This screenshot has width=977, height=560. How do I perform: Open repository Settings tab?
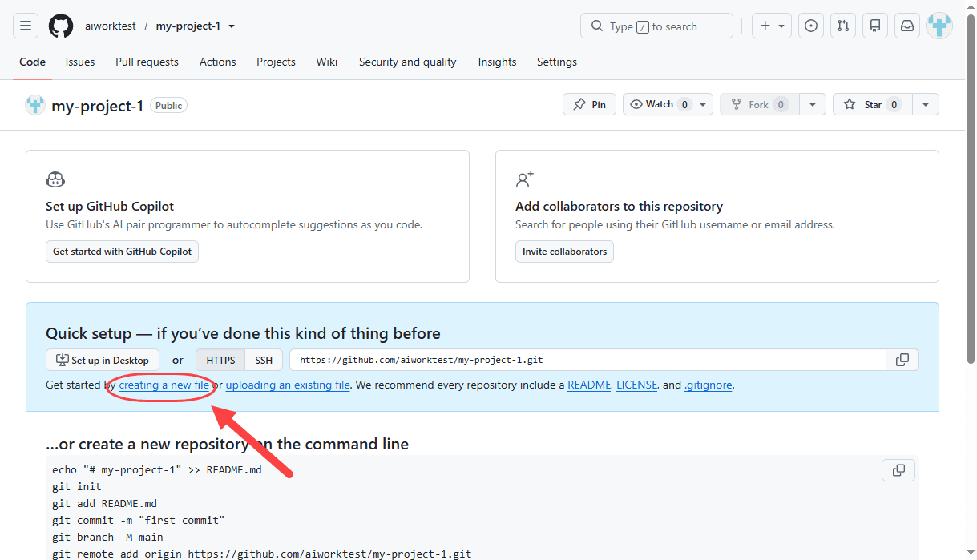point(557,62)
